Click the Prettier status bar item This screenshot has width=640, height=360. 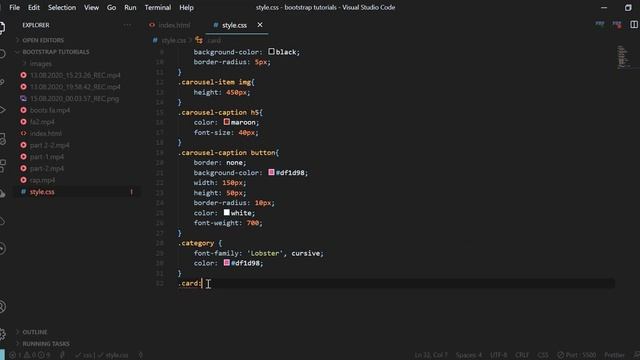click(614, 355)
